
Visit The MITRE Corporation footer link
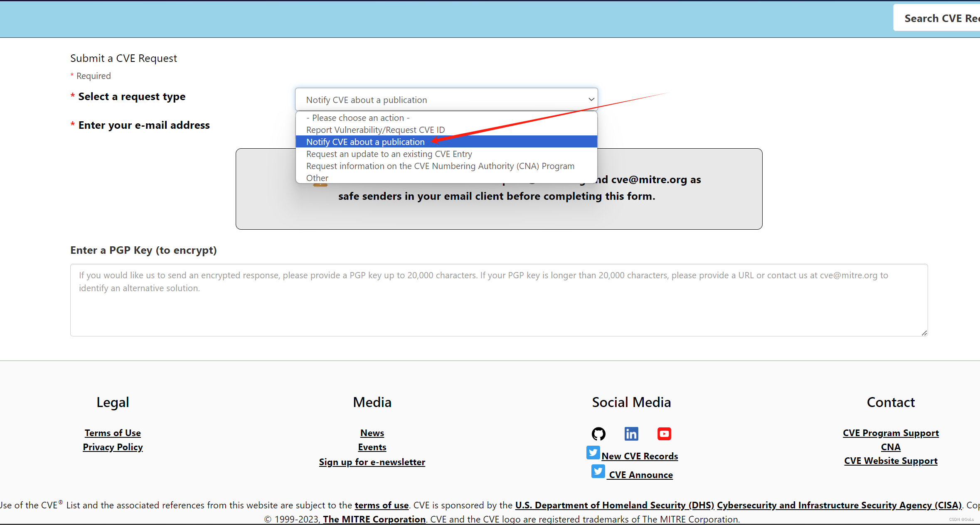coord(374,519)
